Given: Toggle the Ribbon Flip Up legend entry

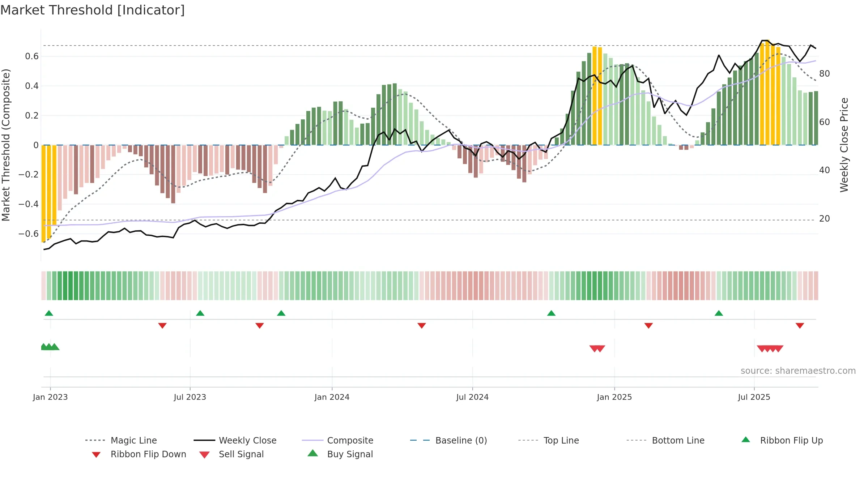Looking at the screenshot, I should 782,440.
